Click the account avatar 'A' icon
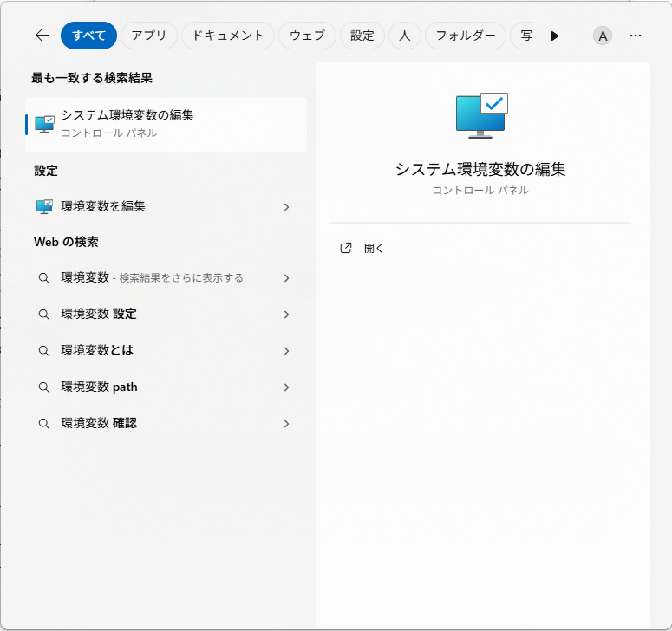The height and width of the screenshot is (631, 672). coord(603,36)
